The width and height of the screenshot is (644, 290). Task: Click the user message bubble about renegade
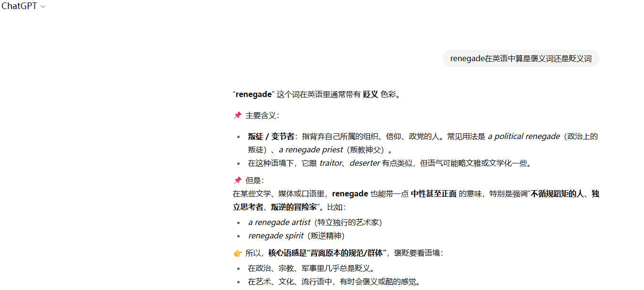(521, 59)
